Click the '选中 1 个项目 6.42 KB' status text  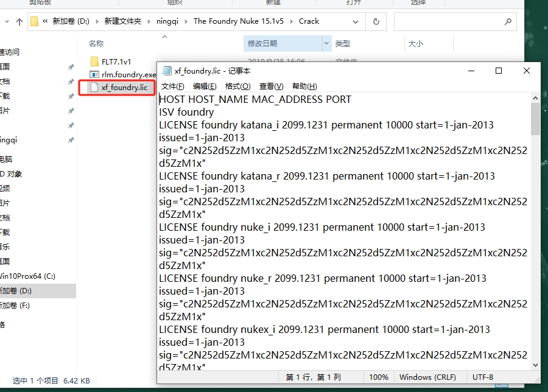click(x=51, y=381)
